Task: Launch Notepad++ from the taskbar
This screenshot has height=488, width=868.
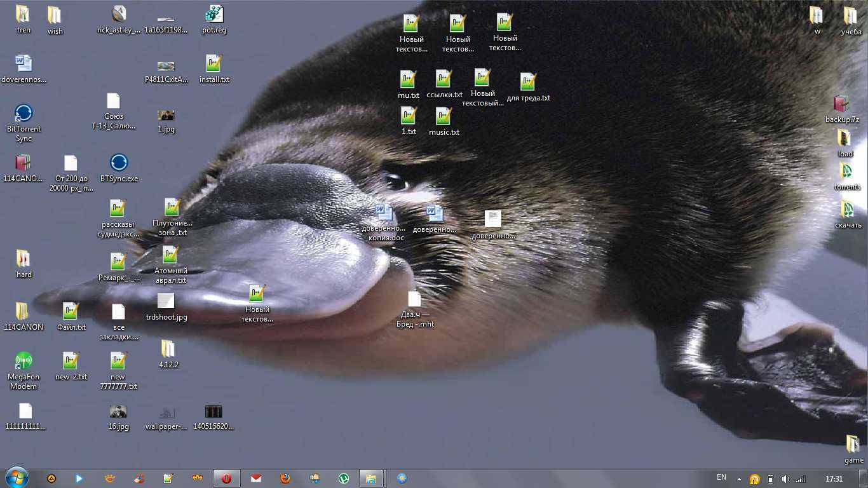Action: [168, 478]
